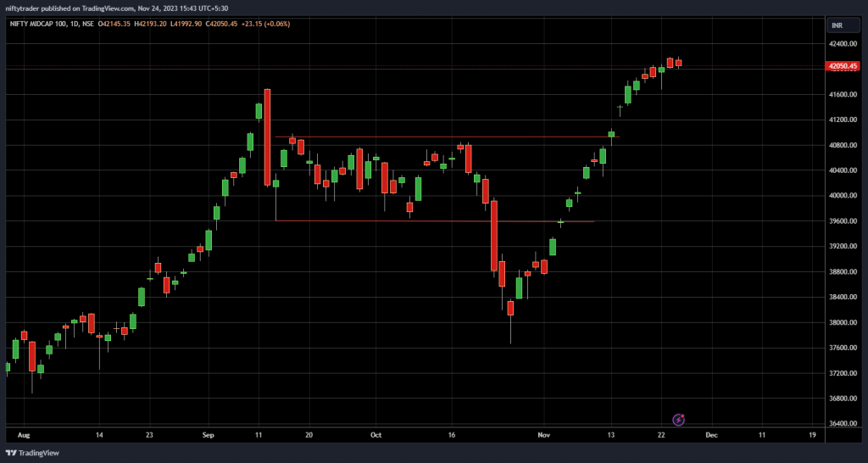The height and width of the screenshot is (463, 868).
Task: Click the Oct label on the time axis
Action: point(376,435)
